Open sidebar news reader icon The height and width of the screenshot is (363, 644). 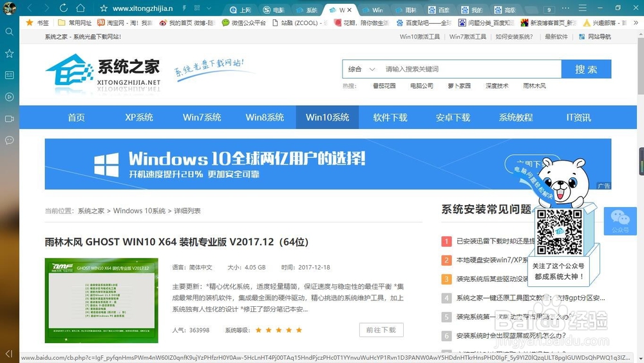(x=9, y=75)
